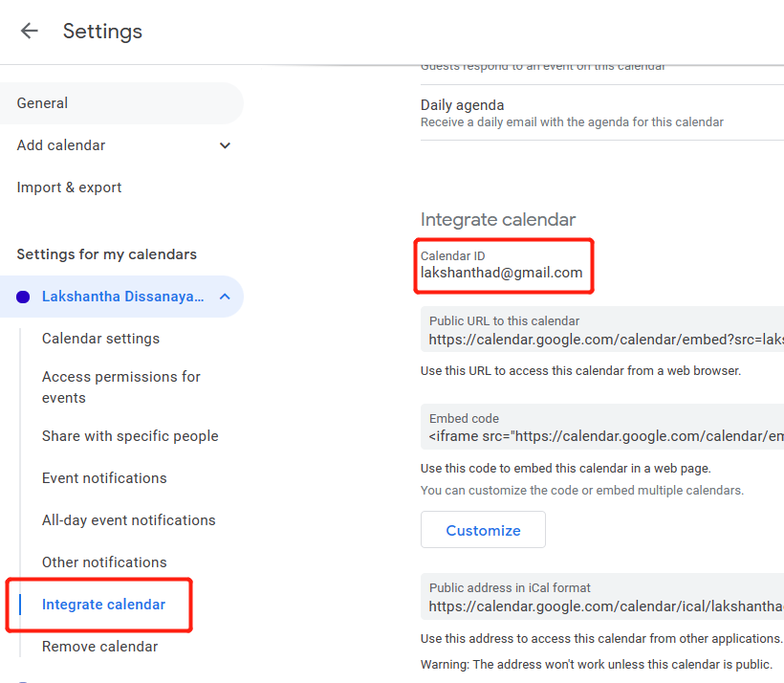Click the blue calendar color dot
The width and height of the screenshot is (784, 683).
tap(24, 297)
